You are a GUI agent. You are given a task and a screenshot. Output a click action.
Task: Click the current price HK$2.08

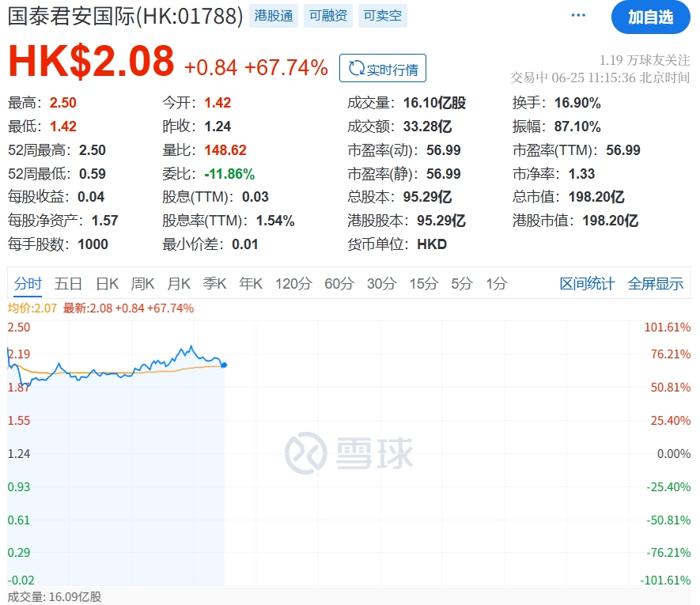(x=92, y=61)
